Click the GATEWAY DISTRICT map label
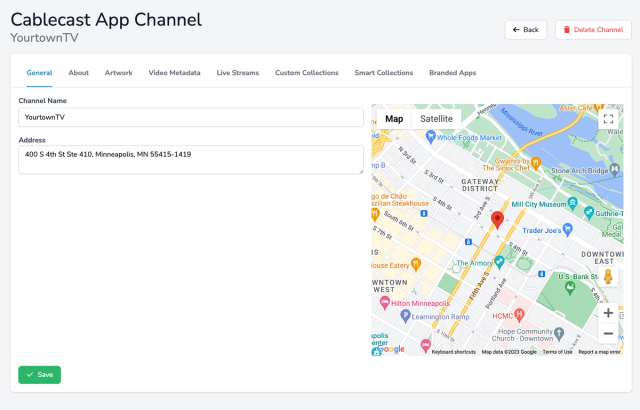 coord(480,185)
